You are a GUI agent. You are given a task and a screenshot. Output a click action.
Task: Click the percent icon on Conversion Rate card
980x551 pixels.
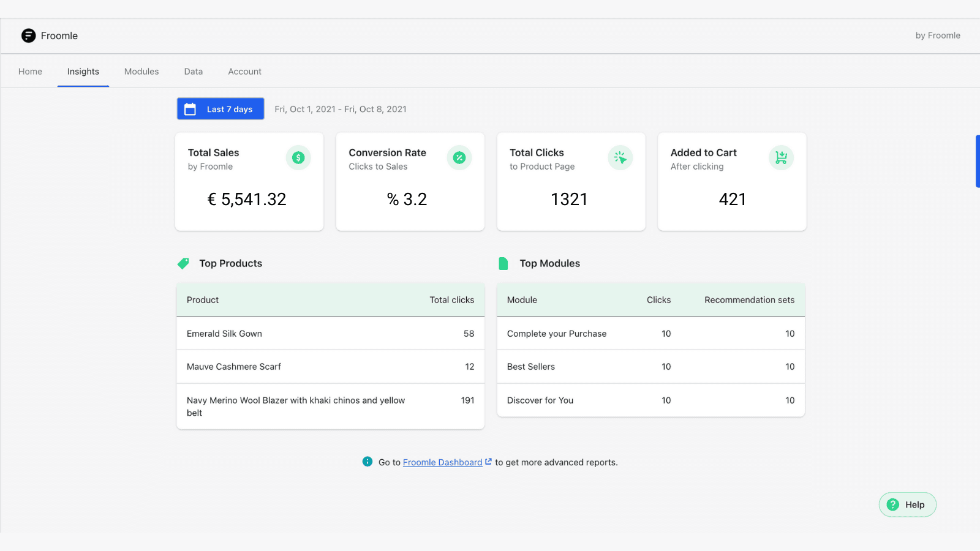pos(459,157)
